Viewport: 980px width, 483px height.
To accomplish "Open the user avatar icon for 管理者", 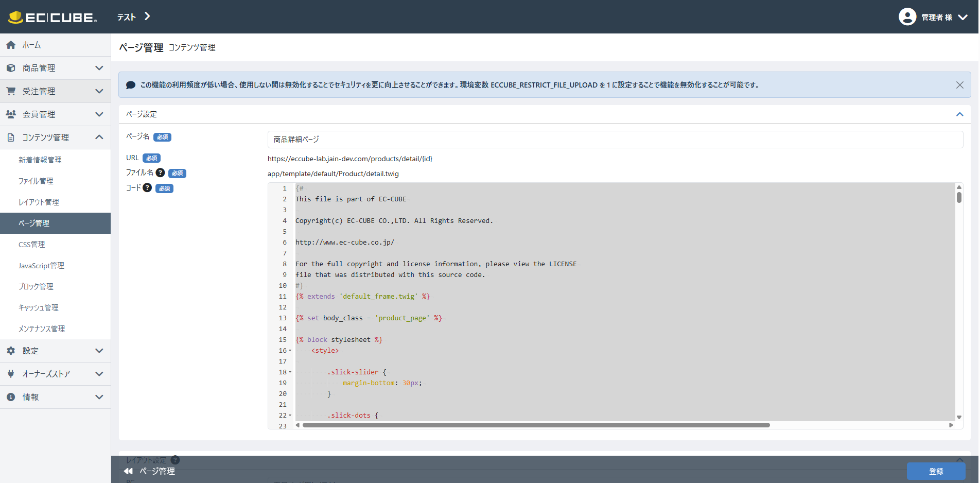I will coord(907,17).
